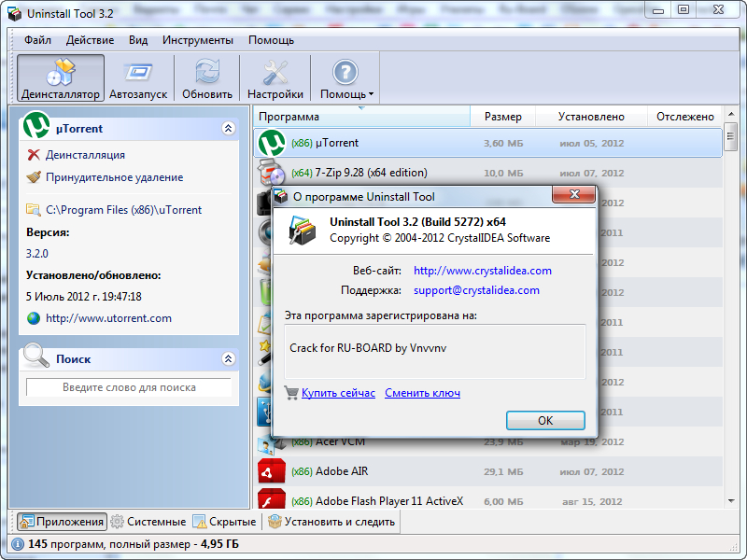The width and height of the screenshot is (747, 560).
Task: Open the C:\Program Files (x86)\uTorrent folder link
Action: click(x=124, y=209)
